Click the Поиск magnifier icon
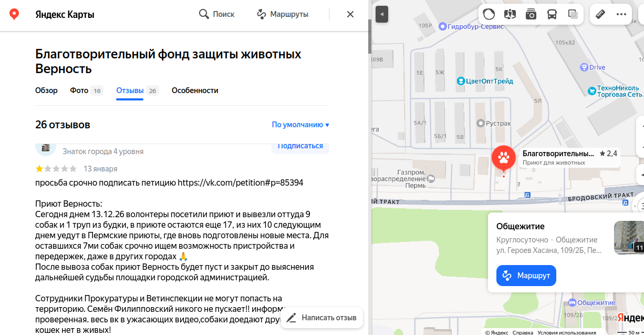 click(x=204, y=14)
